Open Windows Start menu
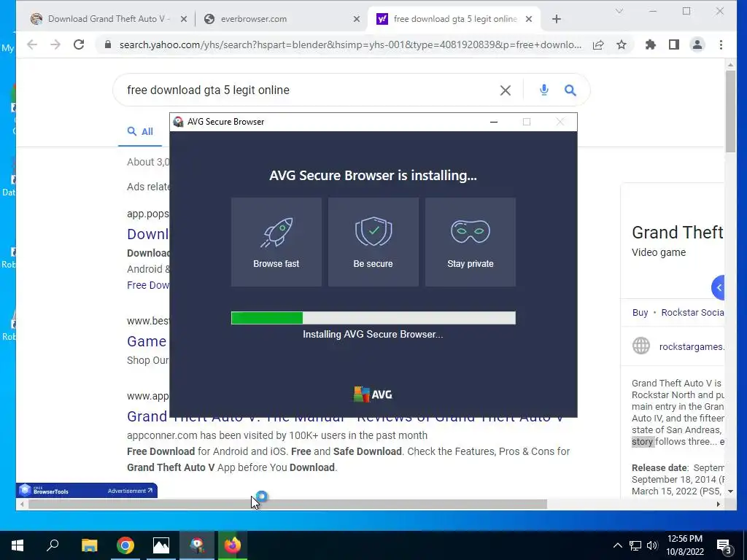747x560 pixels. click(x=18, y=545)
